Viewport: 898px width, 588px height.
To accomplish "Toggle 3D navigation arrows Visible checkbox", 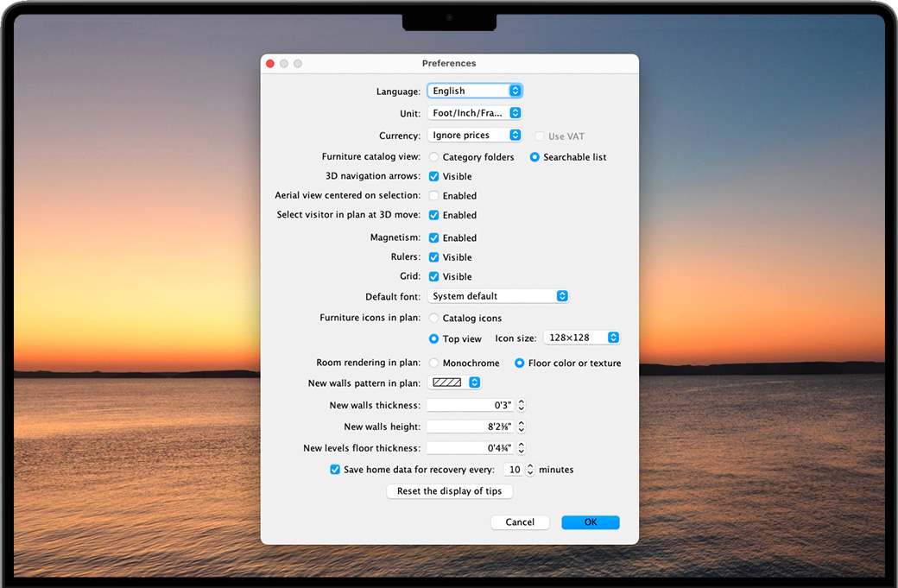I will tap(434, 176).
